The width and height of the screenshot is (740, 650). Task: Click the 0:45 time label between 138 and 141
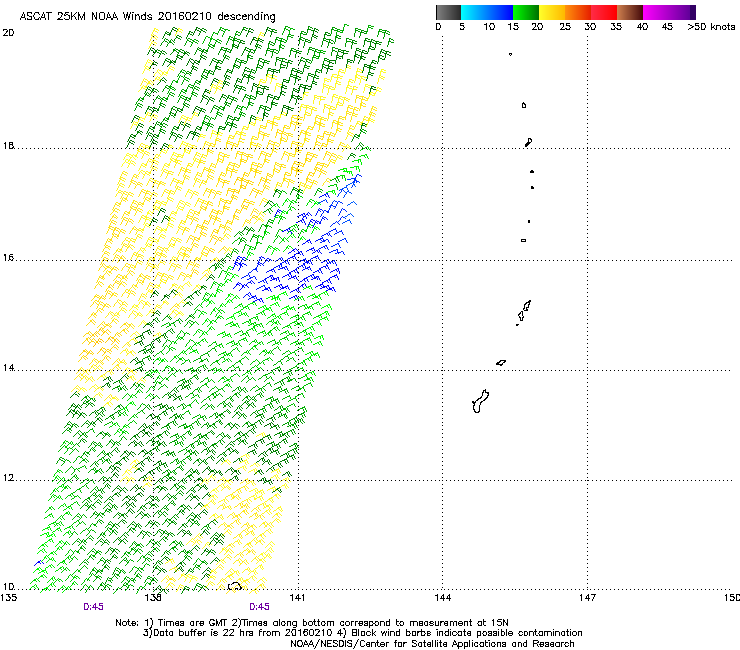[x=259, y=607]
